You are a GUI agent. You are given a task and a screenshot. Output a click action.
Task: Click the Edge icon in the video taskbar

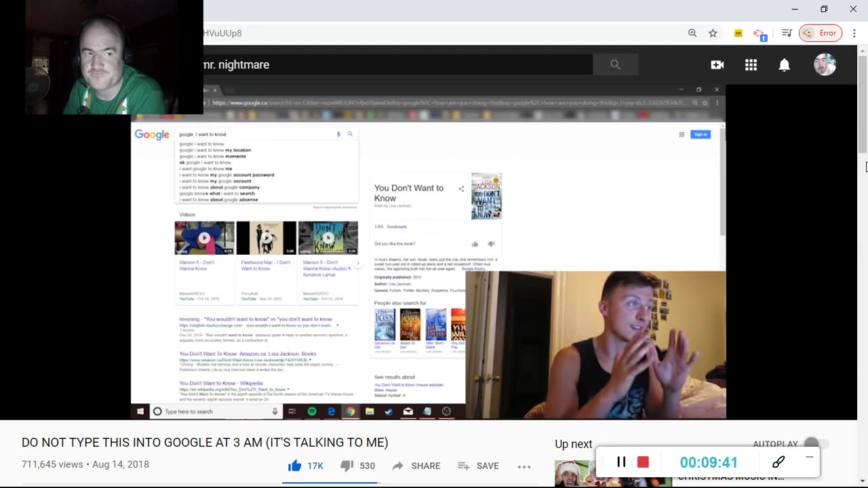click(331, 411)
